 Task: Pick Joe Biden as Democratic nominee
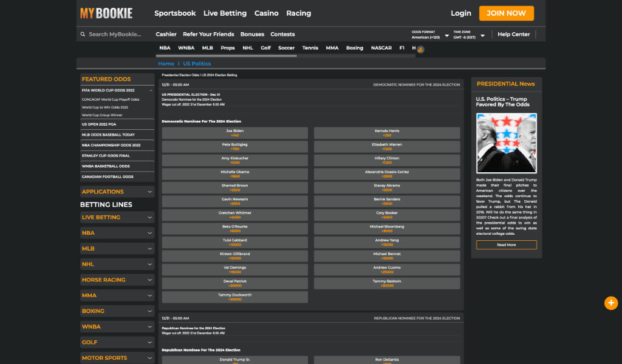[x=235, y=133]
